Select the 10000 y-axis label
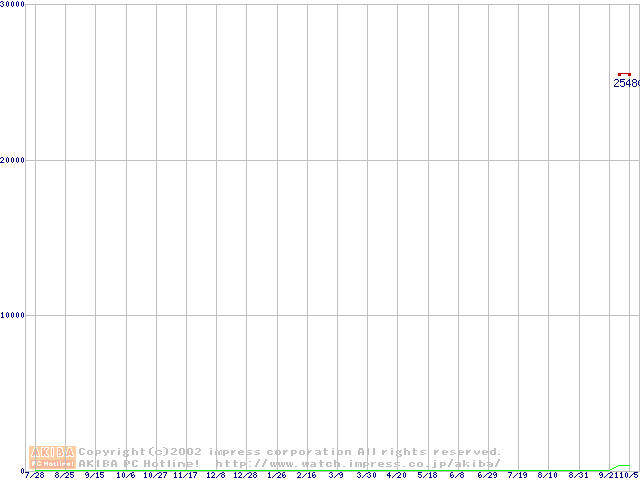 coord(13,315)
